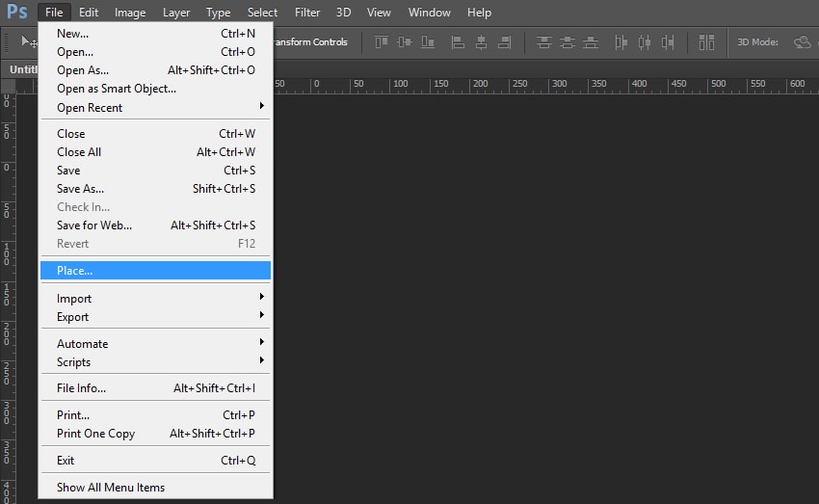Click the 3D Mode rotate icon
Screen dimensions: 819x504
point(802,42)
